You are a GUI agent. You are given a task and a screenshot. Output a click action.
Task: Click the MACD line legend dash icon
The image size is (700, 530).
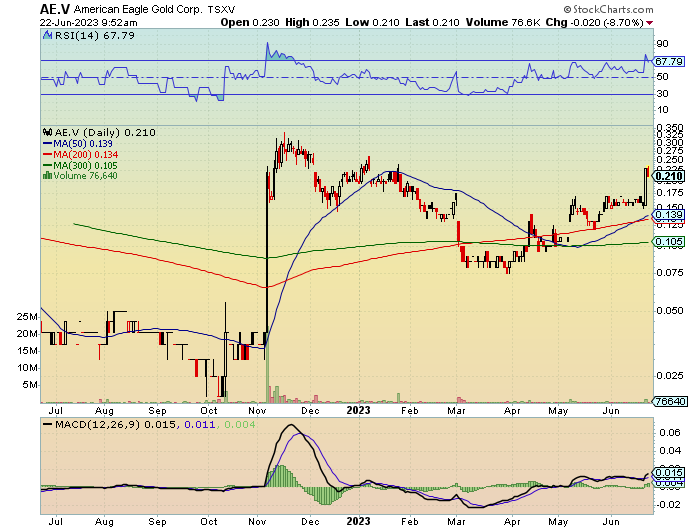tap(47, 424)
